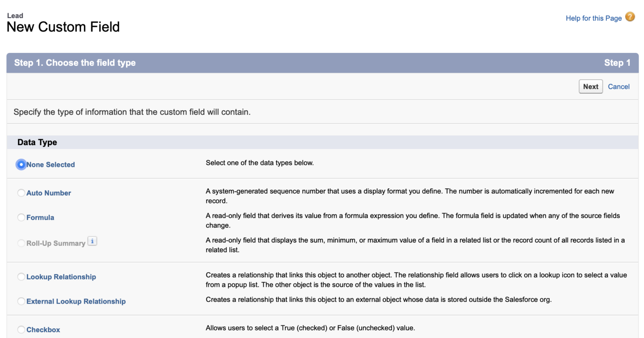Click the External Lookup Relationship label

[x=76, y=301]
